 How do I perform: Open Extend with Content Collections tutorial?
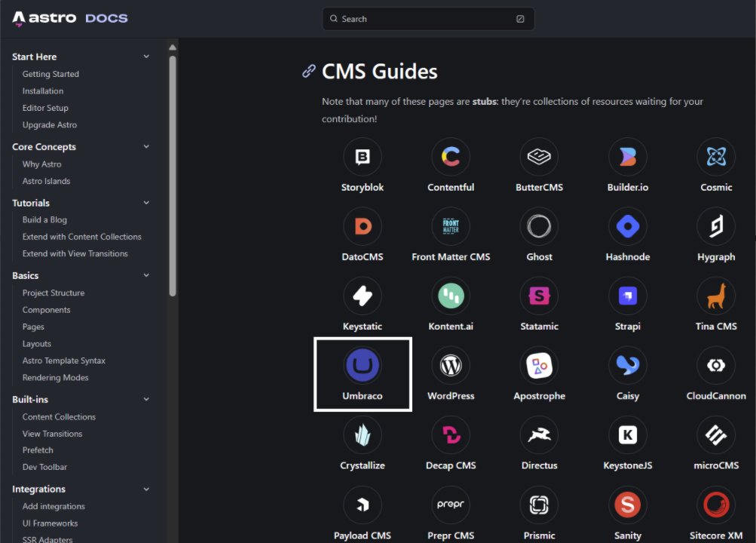[x=82, y=236]
